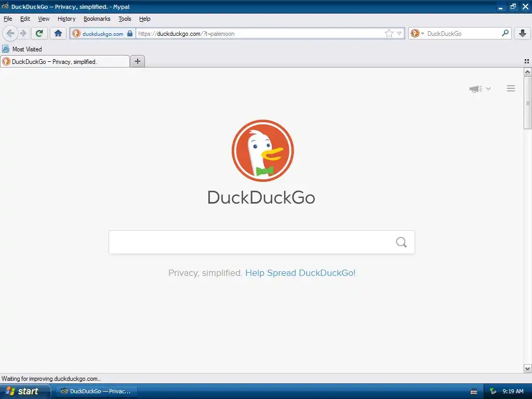Image resolution: width=532 pixels, height=399 pixels.
Task: Open the Bookmarks menu
Action: click(x=97, y=19)
